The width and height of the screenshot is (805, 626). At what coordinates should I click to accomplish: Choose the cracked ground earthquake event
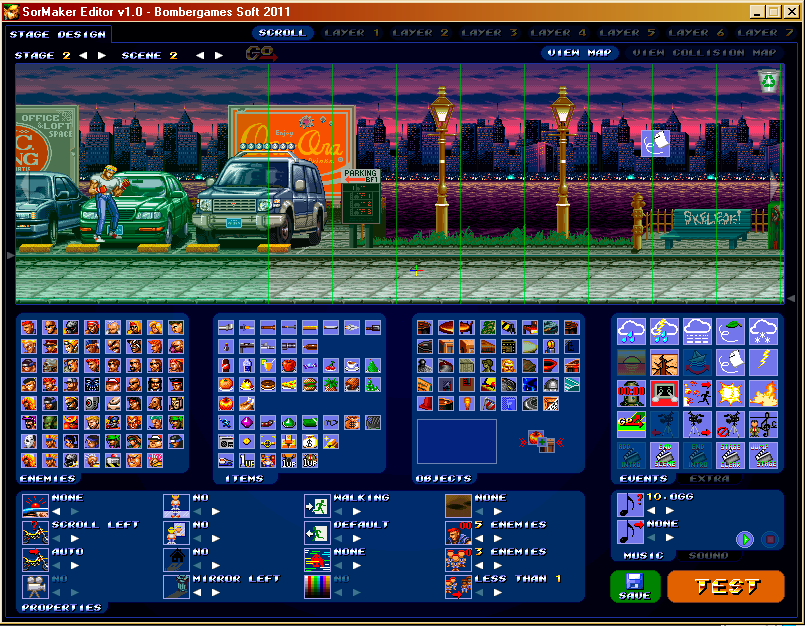664,363
